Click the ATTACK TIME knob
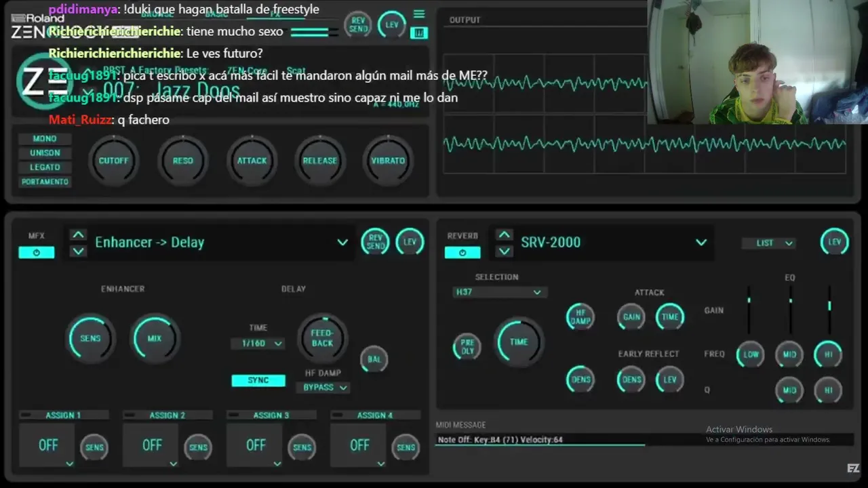The height and width of the screenshot is (488, 868). [x=670, y=317]
